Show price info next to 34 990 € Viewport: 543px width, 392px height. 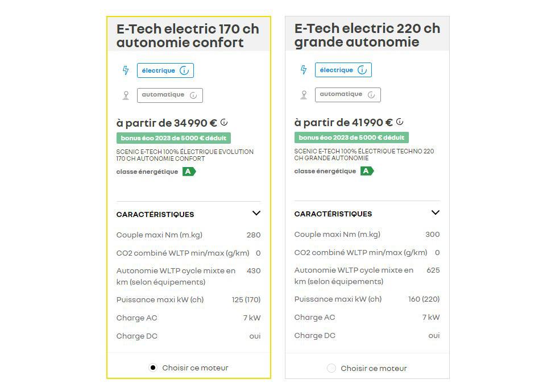(224, 122)
